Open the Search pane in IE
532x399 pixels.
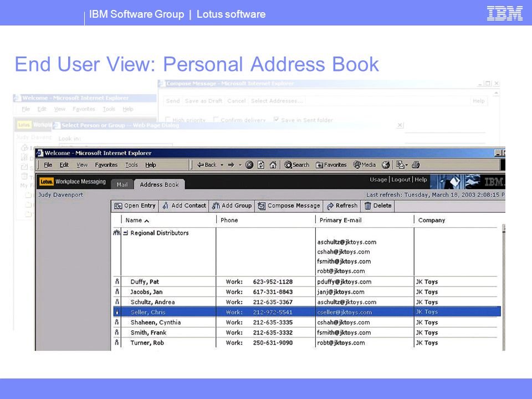(x=297, y=165)
